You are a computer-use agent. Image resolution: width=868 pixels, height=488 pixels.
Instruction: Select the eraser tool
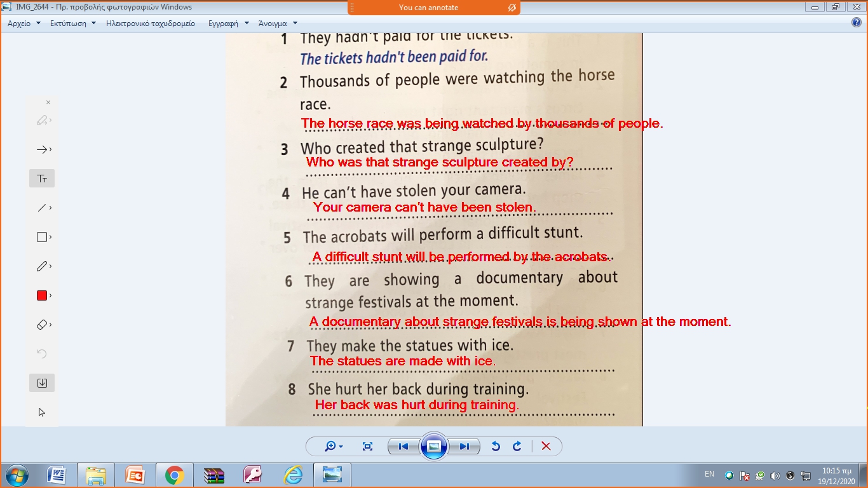42,325
